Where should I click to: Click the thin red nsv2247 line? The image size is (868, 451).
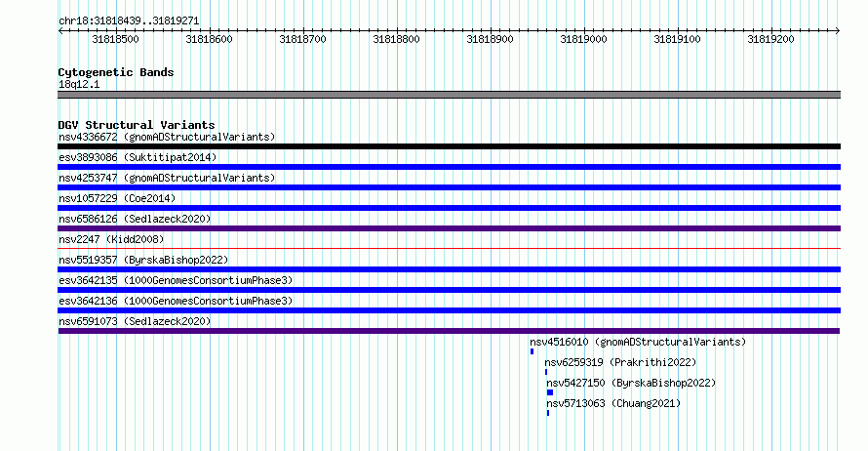point(449,248)
